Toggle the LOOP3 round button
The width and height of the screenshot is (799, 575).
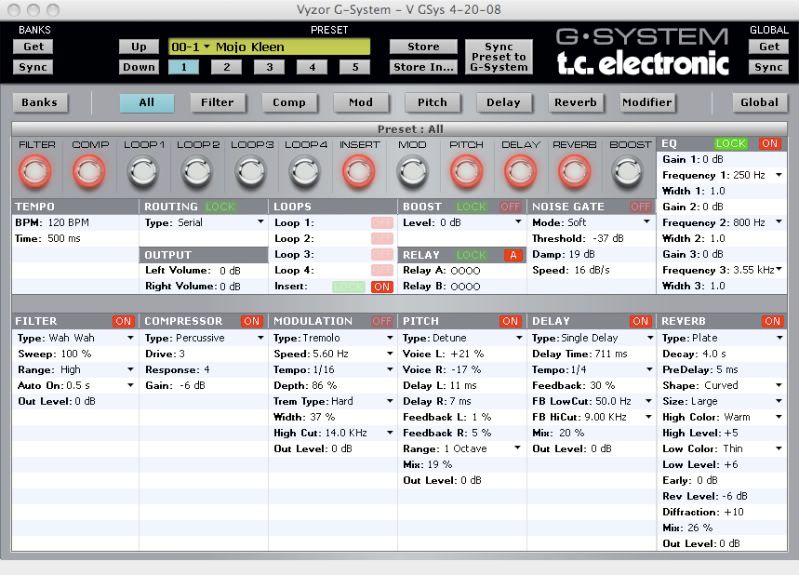(x=251, y=171)
